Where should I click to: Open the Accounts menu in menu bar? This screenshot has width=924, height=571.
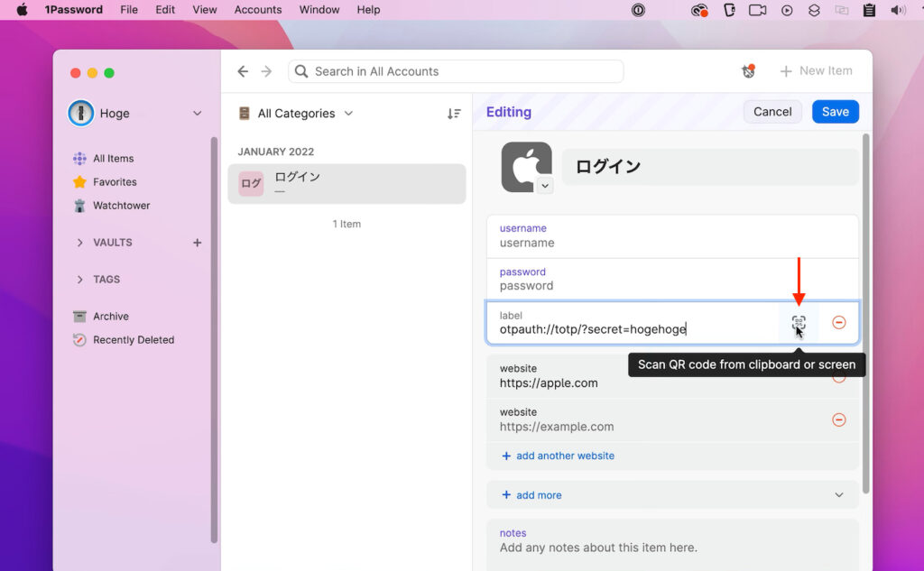coord(258,10)
